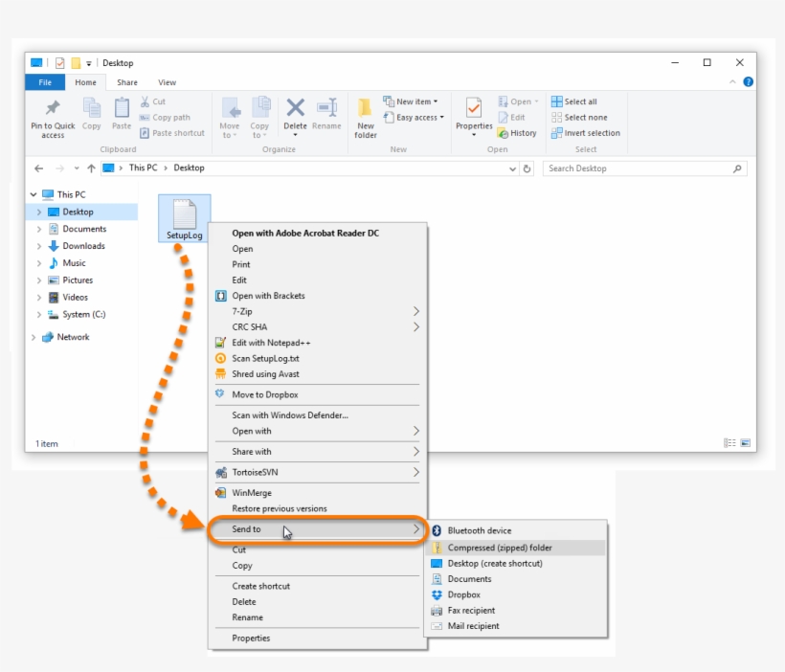Expand the Network tree node
The image size is (785, 672).
[x=34, y=337]
